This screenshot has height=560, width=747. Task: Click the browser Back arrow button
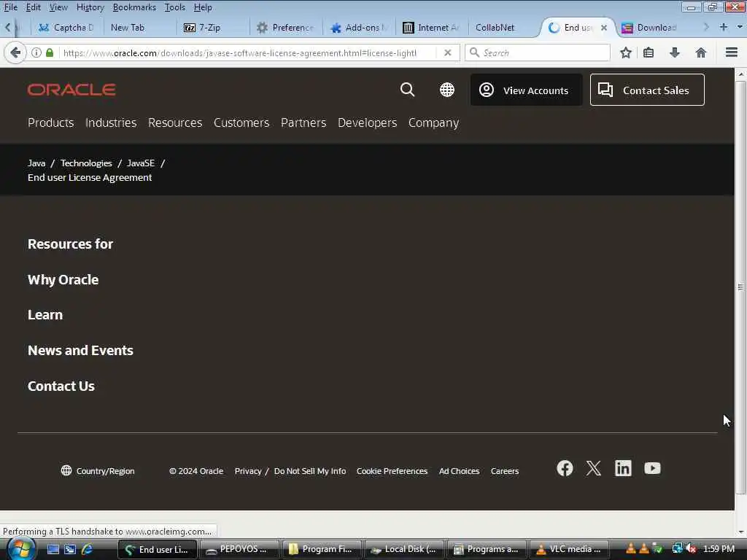pos(15,52)
